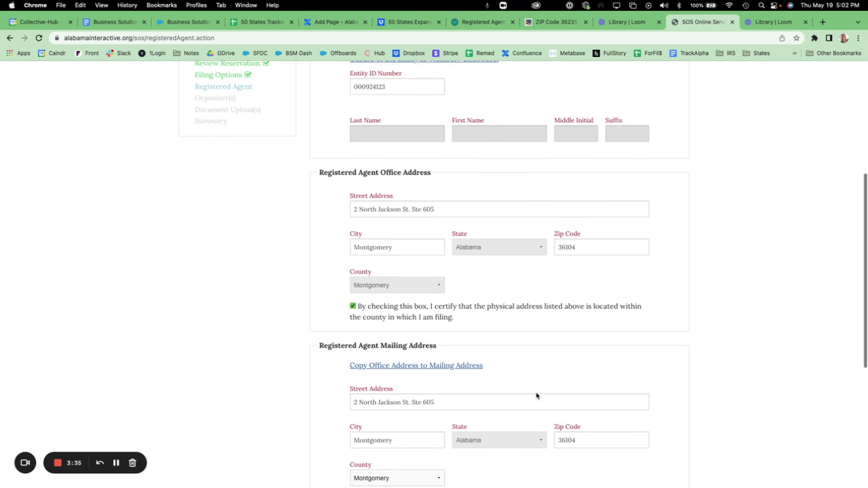
Task: Open the Office Address State dropdown
Action: [x=499, y=247]
